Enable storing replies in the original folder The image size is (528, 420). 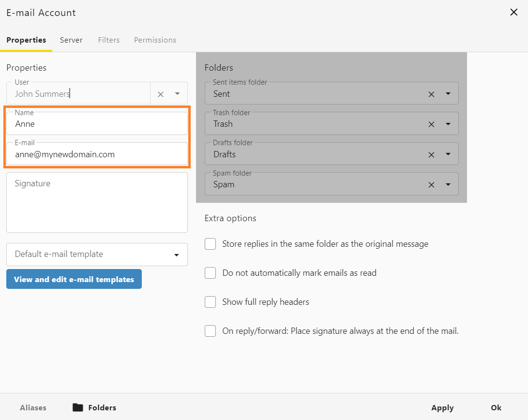[210, 244]
